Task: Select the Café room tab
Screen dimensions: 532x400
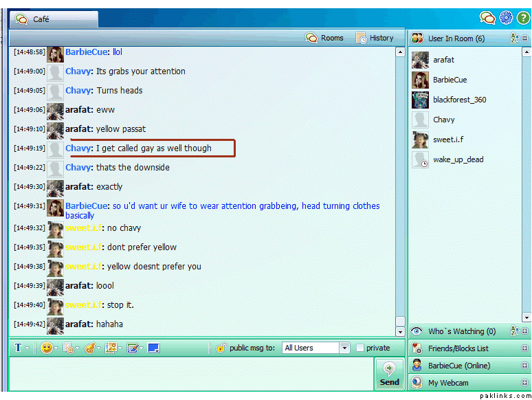Action: click(x=54, y=19)
